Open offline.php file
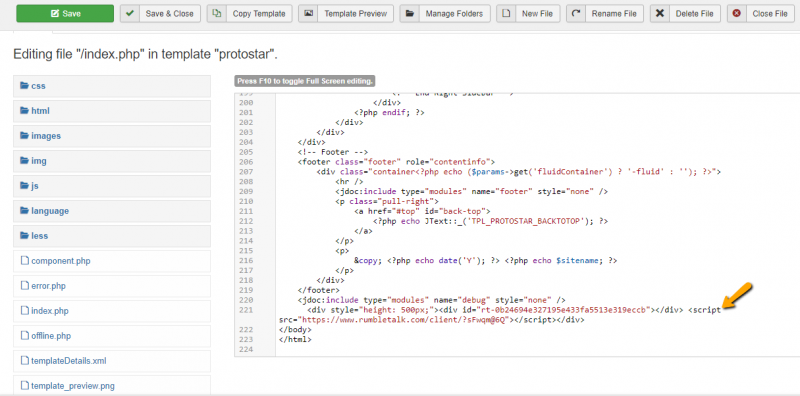This screenshot has width=800, height=396. coord(112,336)
